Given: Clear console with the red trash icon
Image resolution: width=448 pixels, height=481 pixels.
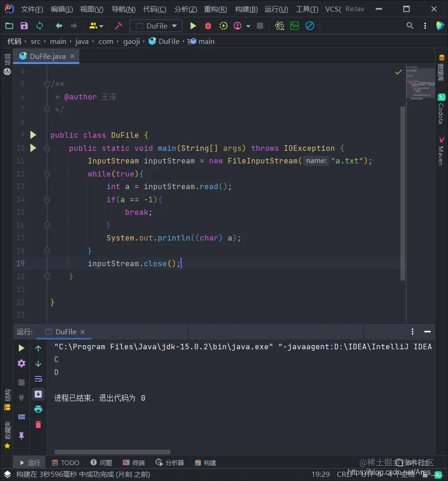Looking at the screenshot, I should click(x=38, y=424).
